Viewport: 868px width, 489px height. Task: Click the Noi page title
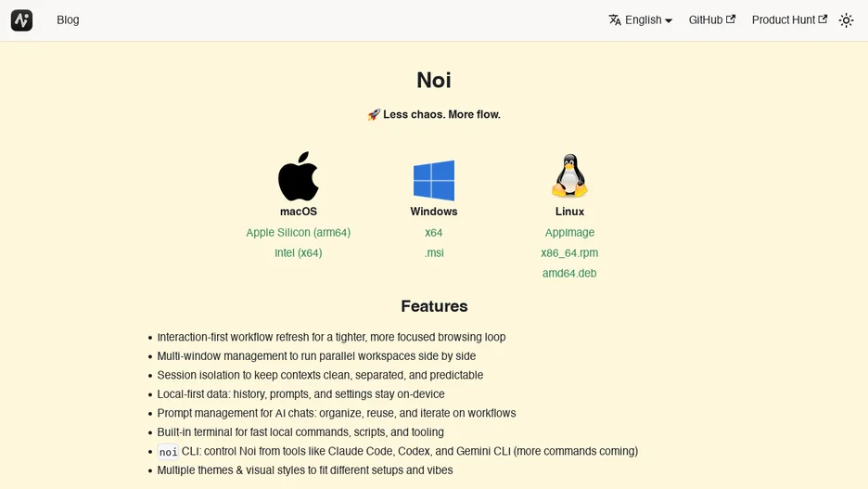[x=434, y=81]
